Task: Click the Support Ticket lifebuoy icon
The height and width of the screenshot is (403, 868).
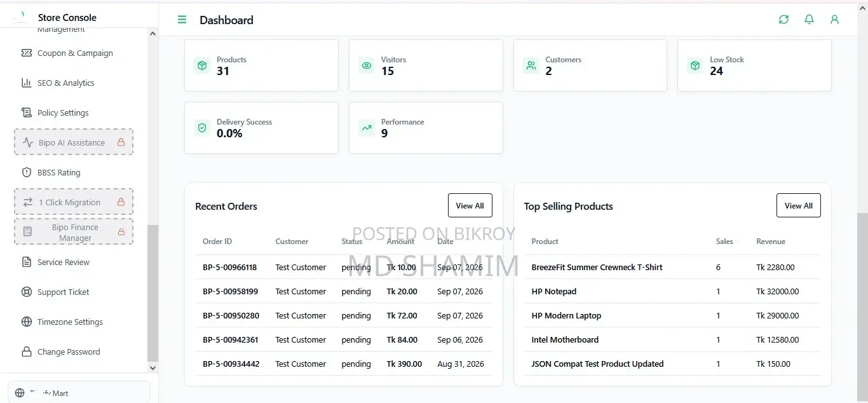Action: point(27,292)
